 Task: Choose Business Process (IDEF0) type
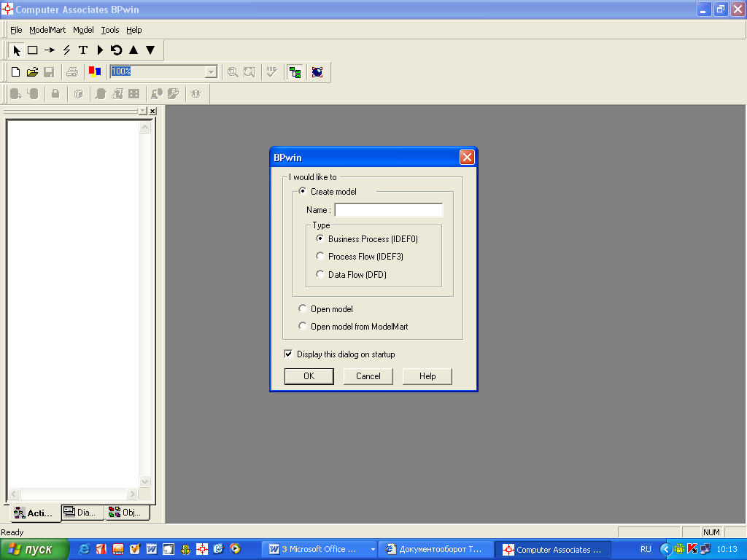pyautogui.click(x=320, y=238)
